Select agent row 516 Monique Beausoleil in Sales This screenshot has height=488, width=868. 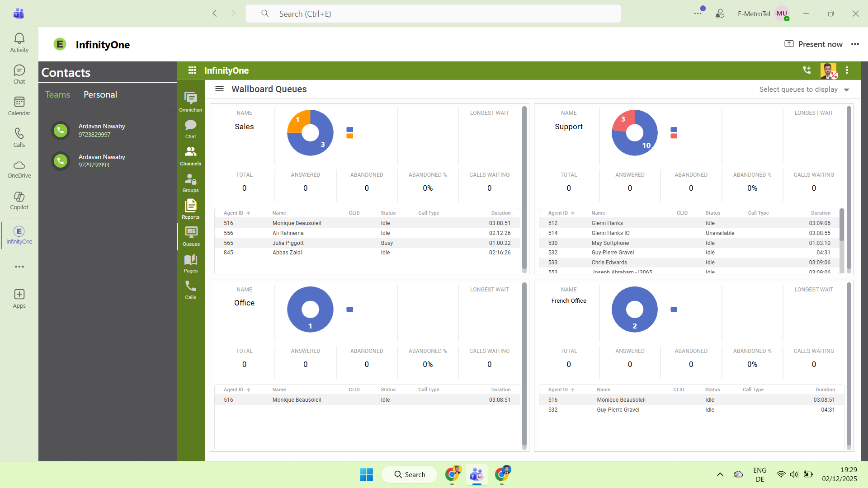pos(367,223)
